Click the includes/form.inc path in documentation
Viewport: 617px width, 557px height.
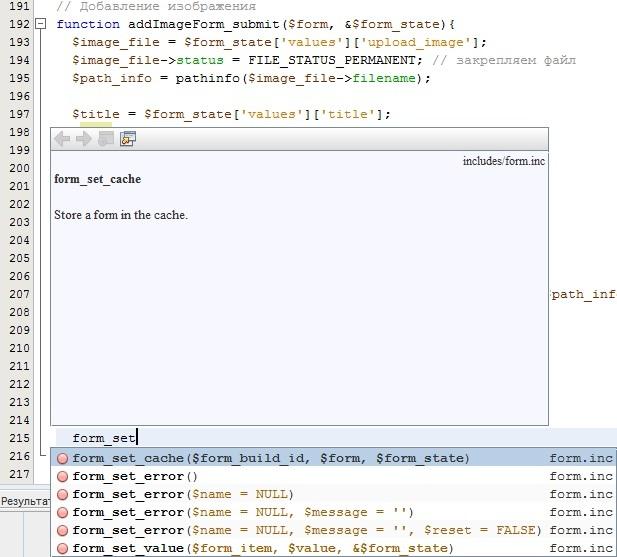pos(503,161)
